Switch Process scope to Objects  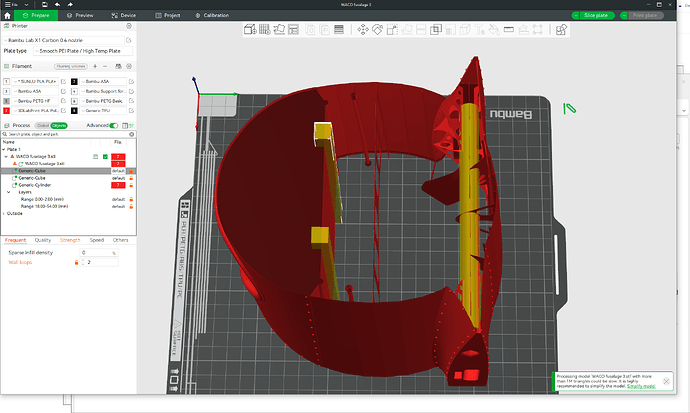click(x=59, y=125)
